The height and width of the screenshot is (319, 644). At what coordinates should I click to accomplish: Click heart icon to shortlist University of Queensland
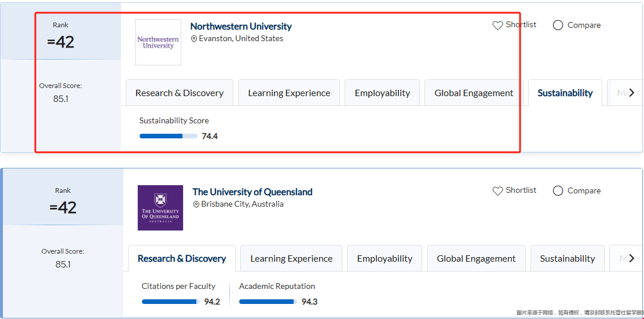point(497,191)
